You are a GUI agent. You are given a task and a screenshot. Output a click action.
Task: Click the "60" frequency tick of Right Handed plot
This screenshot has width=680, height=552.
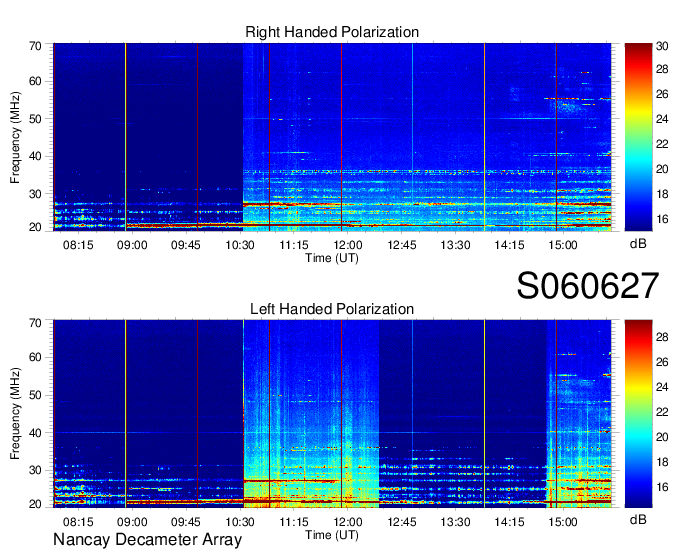click(35, 82)
